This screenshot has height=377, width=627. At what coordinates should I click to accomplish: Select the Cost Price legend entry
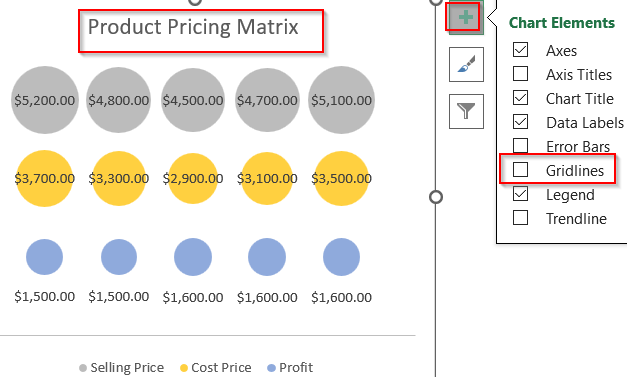point(216,367)
